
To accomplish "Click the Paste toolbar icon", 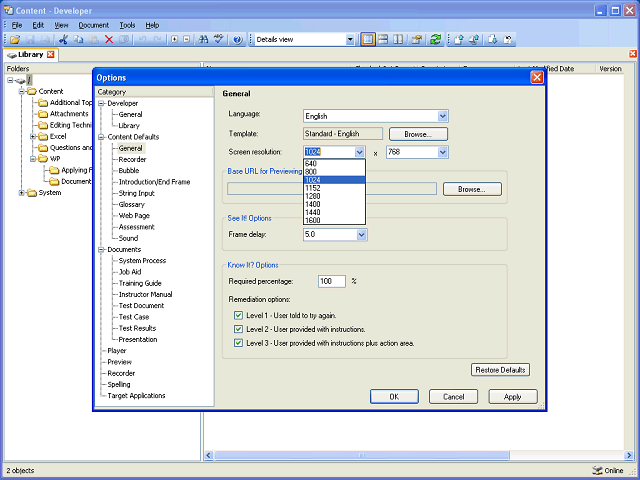I will click(93, 40).
